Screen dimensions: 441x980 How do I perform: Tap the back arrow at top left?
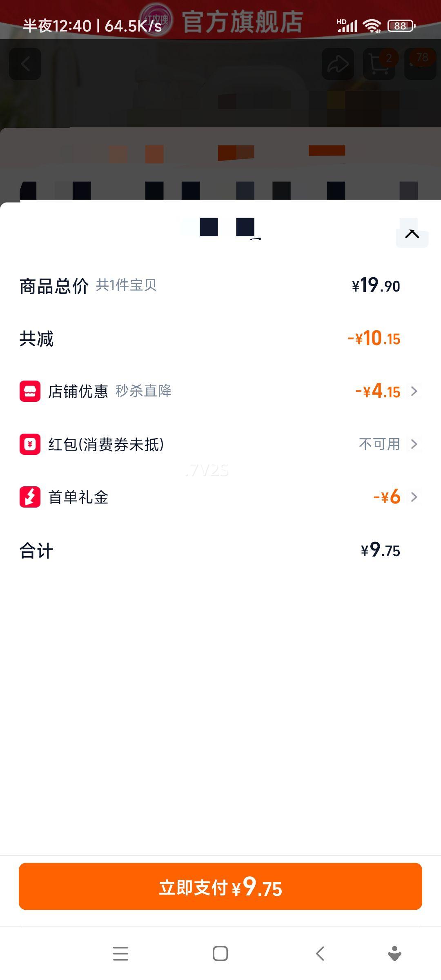click(x=25, y=64)
